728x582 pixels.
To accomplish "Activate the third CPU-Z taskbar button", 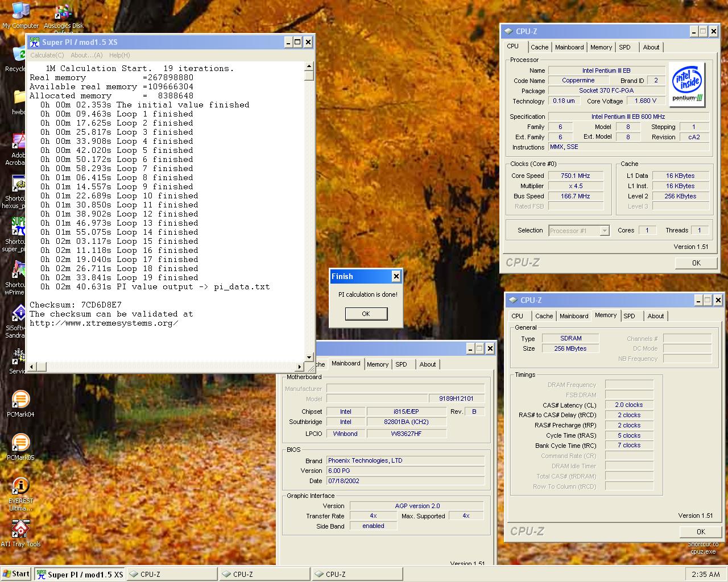I will click(357, 575).
